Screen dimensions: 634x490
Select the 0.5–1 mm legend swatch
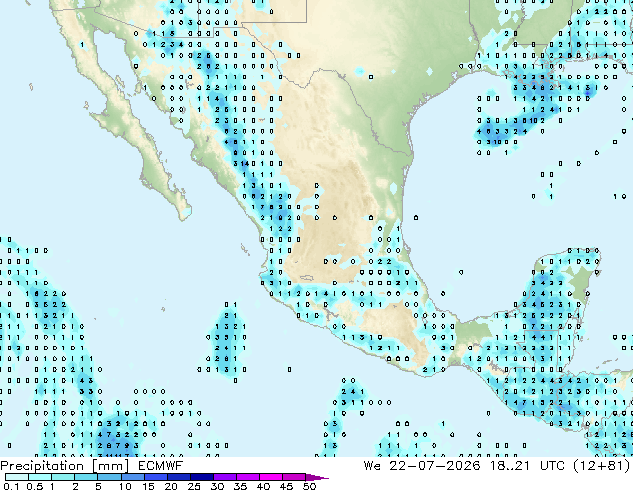[40, 477]
